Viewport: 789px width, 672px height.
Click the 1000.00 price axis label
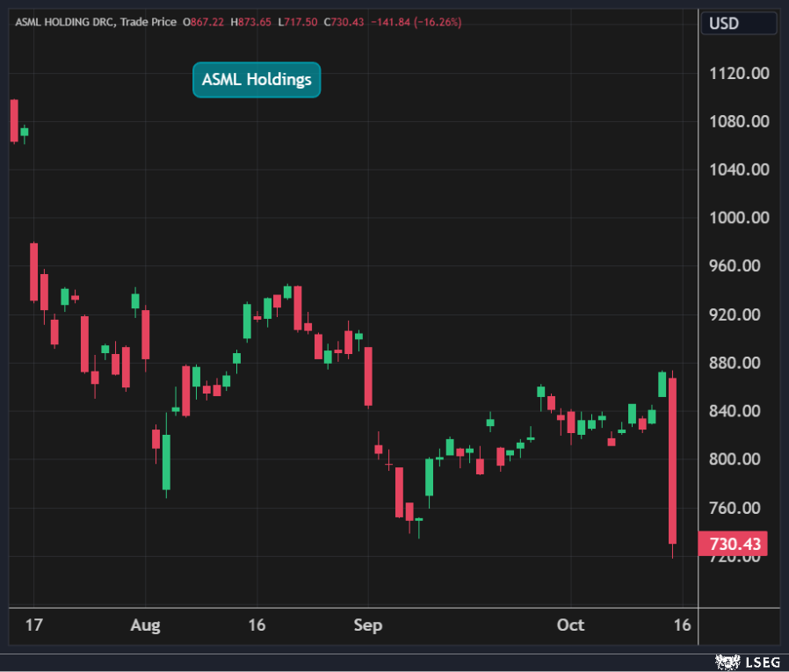tap(739, 218)
